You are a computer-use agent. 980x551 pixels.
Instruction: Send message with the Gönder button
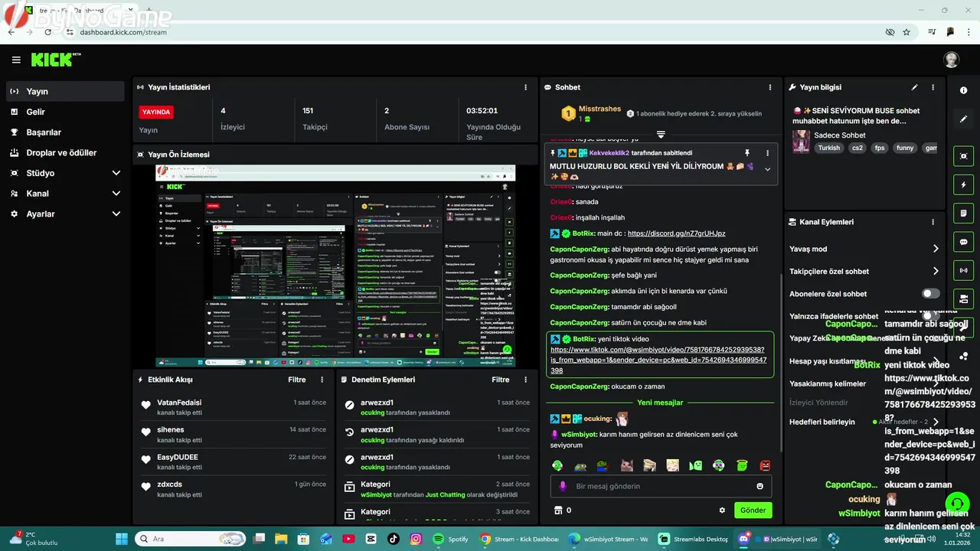point(753,510)
